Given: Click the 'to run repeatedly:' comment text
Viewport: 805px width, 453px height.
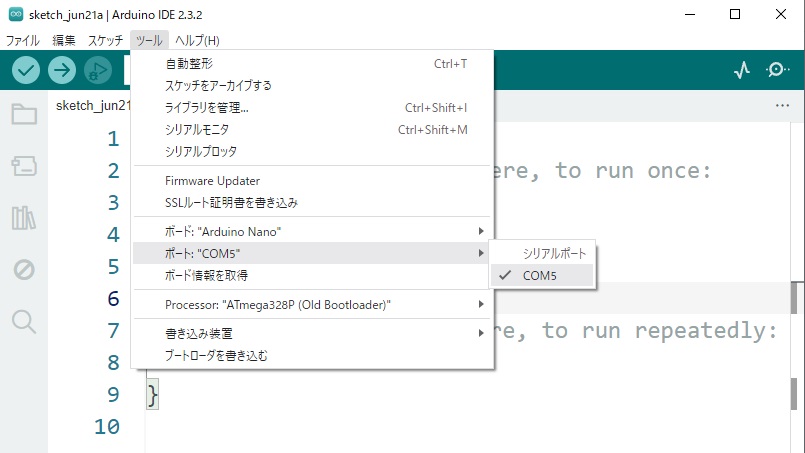Looking at the screenshot, I should click(659, 330).
